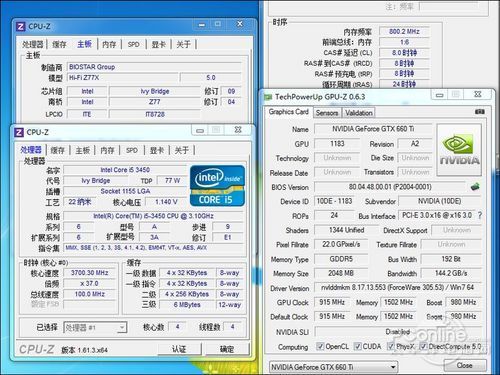Viewport: 500px width, 375px height.
Task: Click the Memory Size value 2048 MB
Action: (341, 273)
